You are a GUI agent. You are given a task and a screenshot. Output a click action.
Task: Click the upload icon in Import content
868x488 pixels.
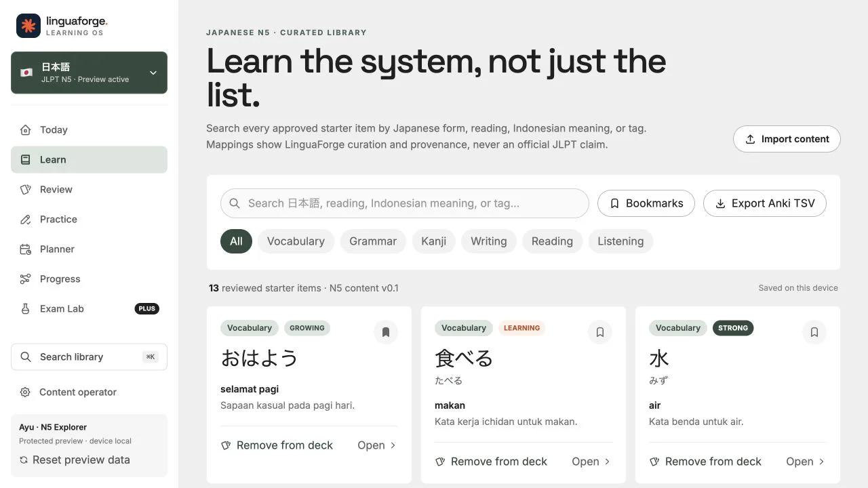point(750,139)
